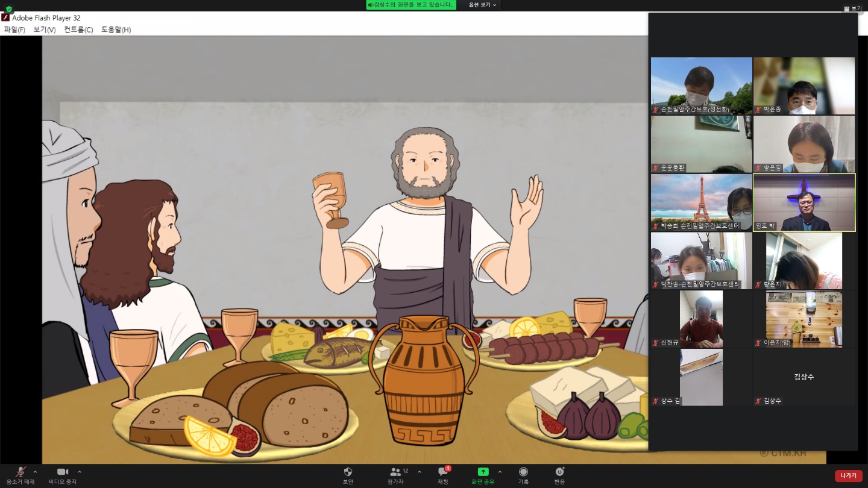Click muted mic icon on 박운종 tile
Viewport: 868px width, 488px height.
coord(758,110)
